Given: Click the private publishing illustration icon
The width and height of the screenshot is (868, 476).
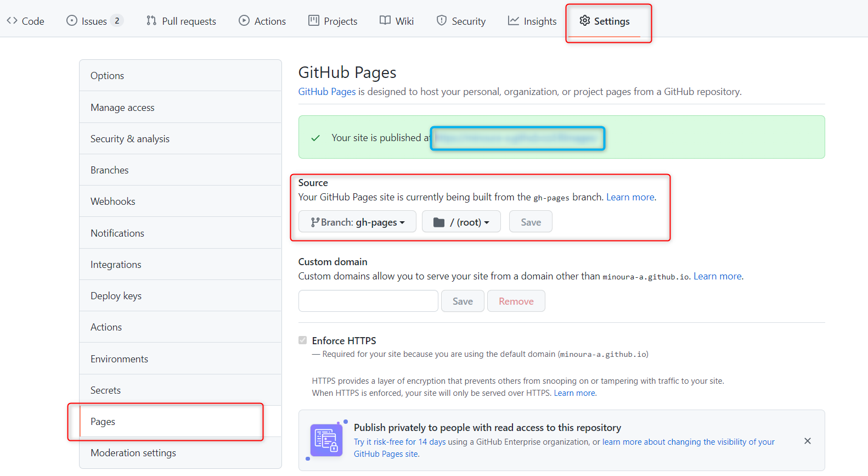Looking at the screenshot, I should pyautogui.click(x=326, y=440).
